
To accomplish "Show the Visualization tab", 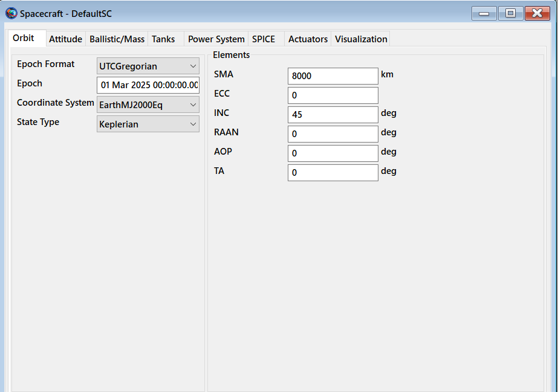I will click(x=361, y=39).
